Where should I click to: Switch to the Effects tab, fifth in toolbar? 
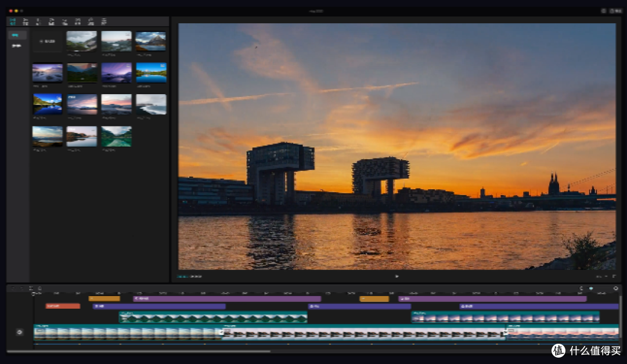point(65,21)
